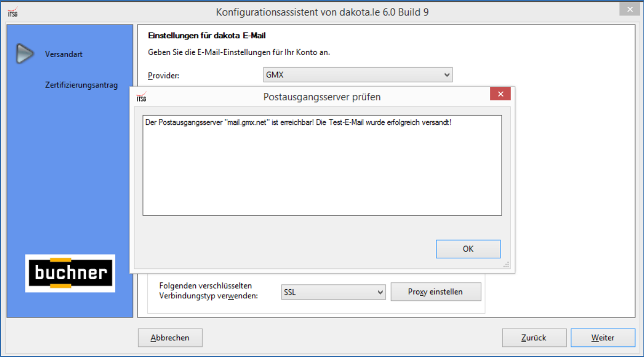Click the Konfigurationsassistent window title bar

tap(322, 12)
